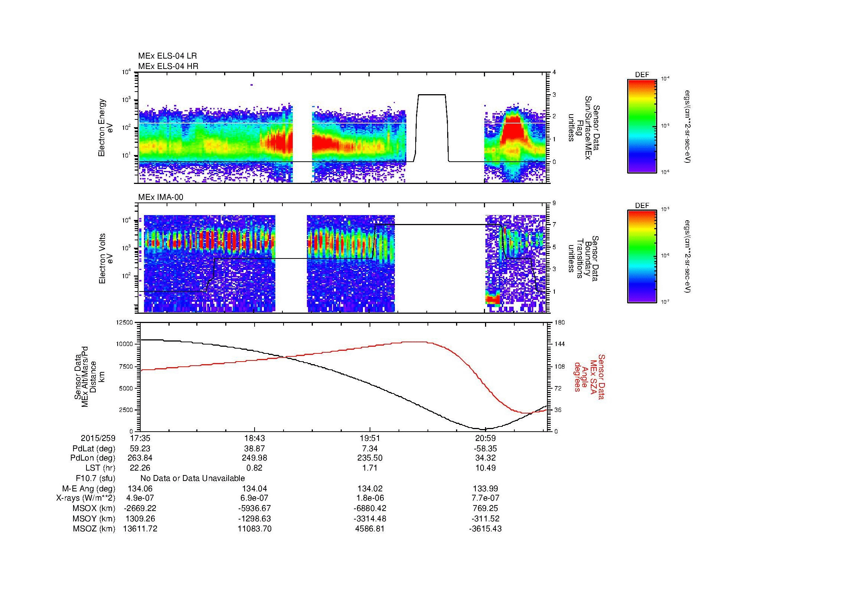Click the X-rays value '4.9e-07'
The height and width of the screenshot is (613, 868).
(140, 498)
